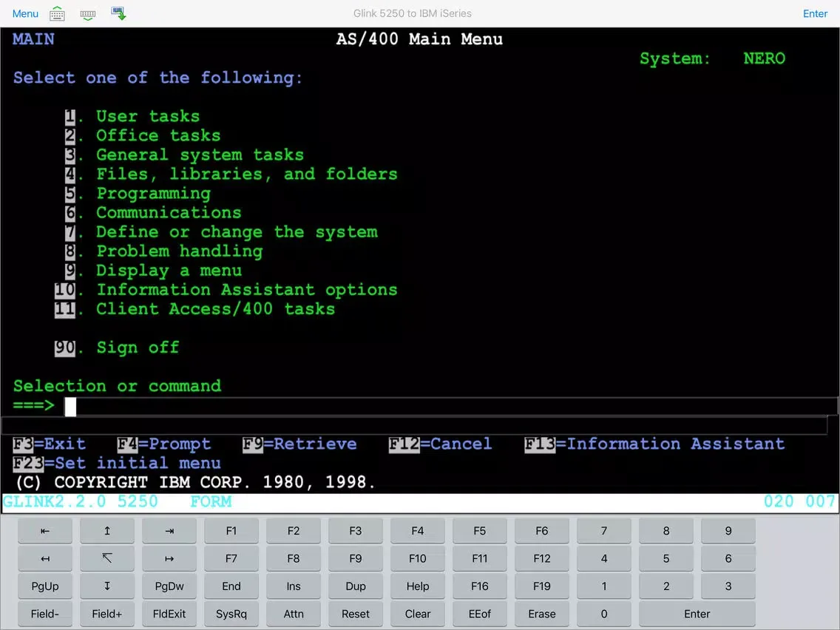Tap the EEof key

(480, 614)
